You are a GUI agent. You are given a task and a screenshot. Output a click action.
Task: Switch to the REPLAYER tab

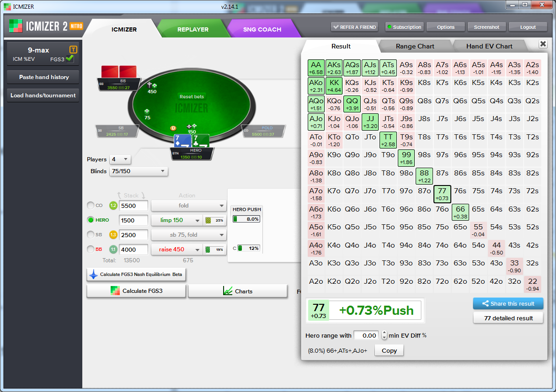tap(193, 29)
